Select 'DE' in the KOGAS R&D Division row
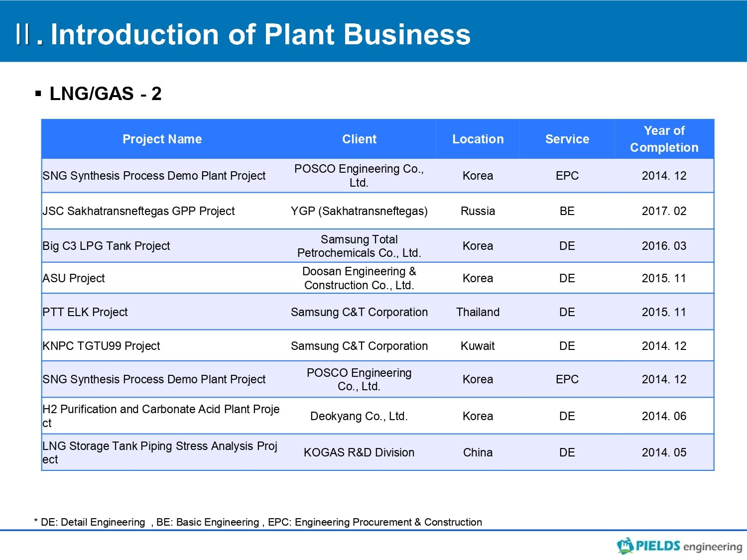This screenshot has width=747, height=560. [x=567, y=452]
